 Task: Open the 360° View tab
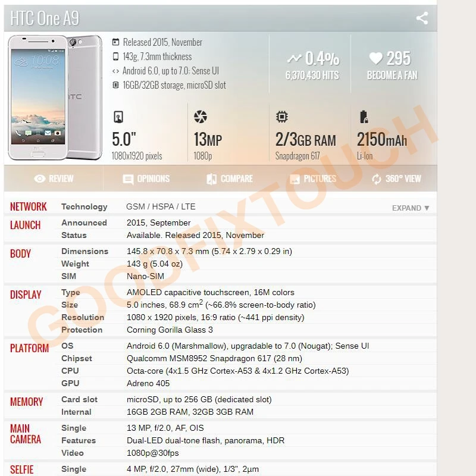(396, 178)
